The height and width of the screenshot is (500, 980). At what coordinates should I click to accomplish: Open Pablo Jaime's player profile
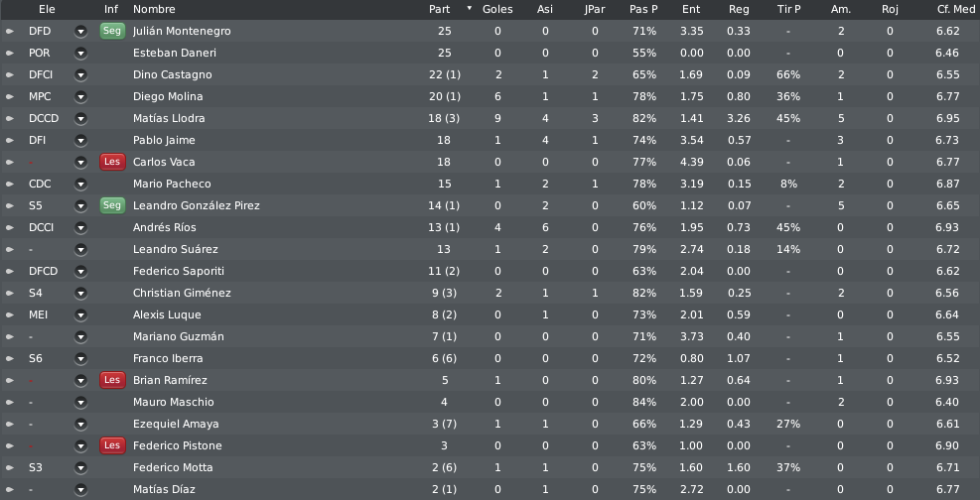(164, 141)
